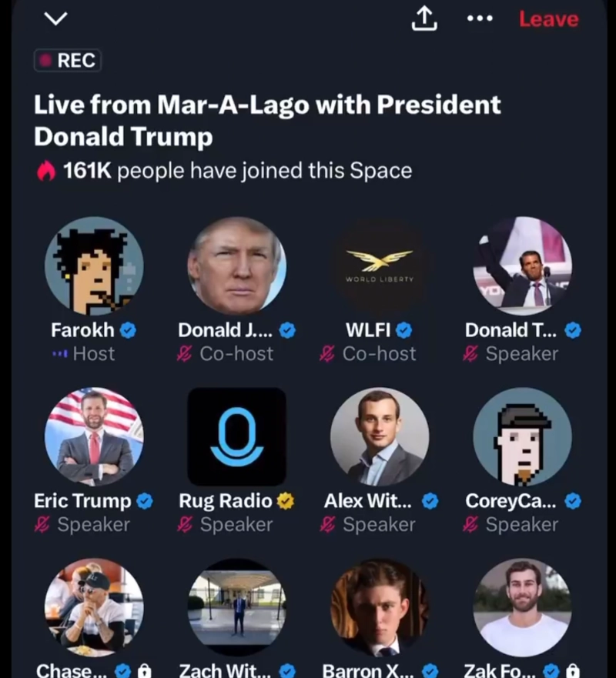Tap the Donald T... speaker avatar
Viewport: 616px width, 678px height.
[x=521, y=266]
